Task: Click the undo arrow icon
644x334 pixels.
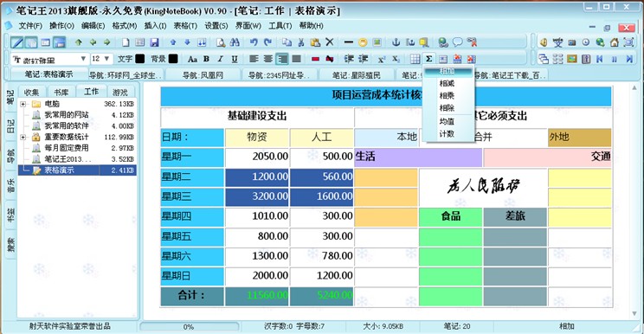Action: pyautogui.click(x=254, y=42)
